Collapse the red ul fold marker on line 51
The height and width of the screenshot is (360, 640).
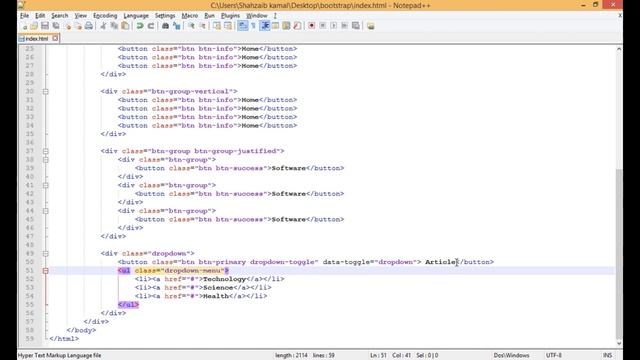(46, 271)
